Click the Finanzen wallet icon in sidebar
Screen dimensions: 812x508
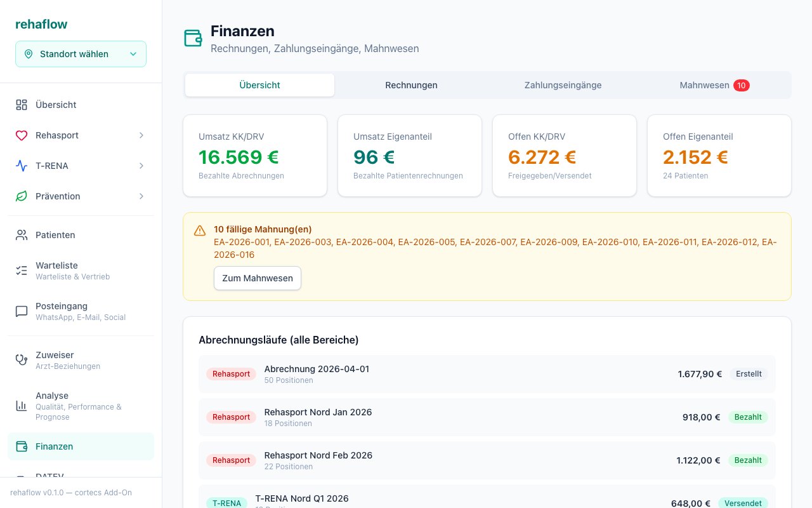point(21,446)
